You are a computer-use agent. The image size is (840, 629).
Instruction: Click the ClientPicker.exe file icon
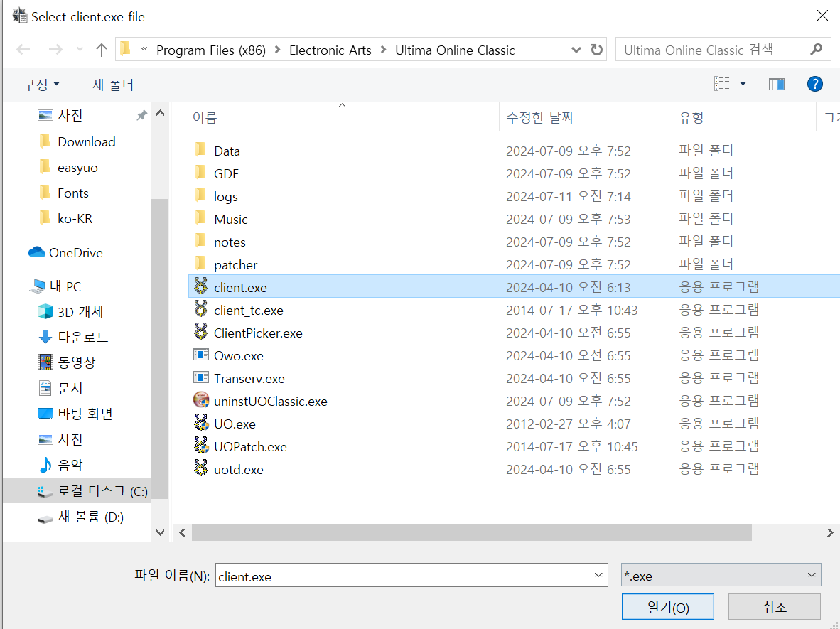tap(201, 332)
